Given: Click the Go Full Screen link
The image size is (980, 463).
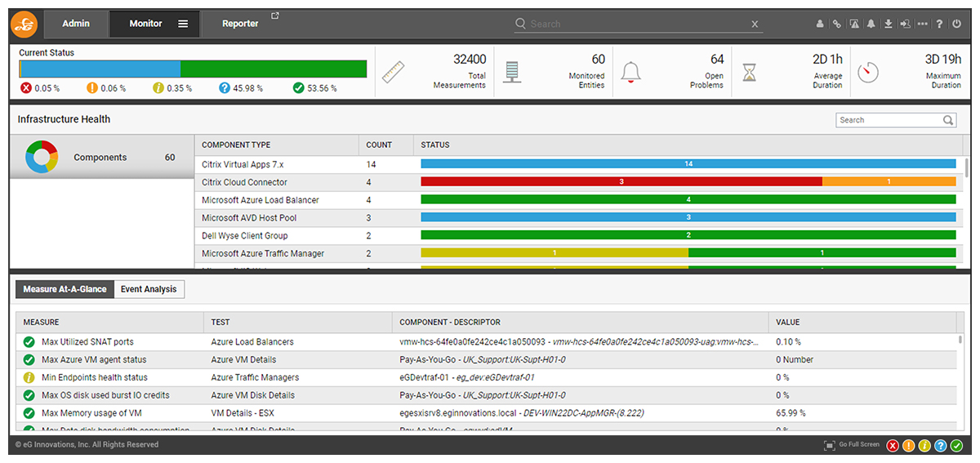Looking at the screenshot, I should (x=860, y=445).
